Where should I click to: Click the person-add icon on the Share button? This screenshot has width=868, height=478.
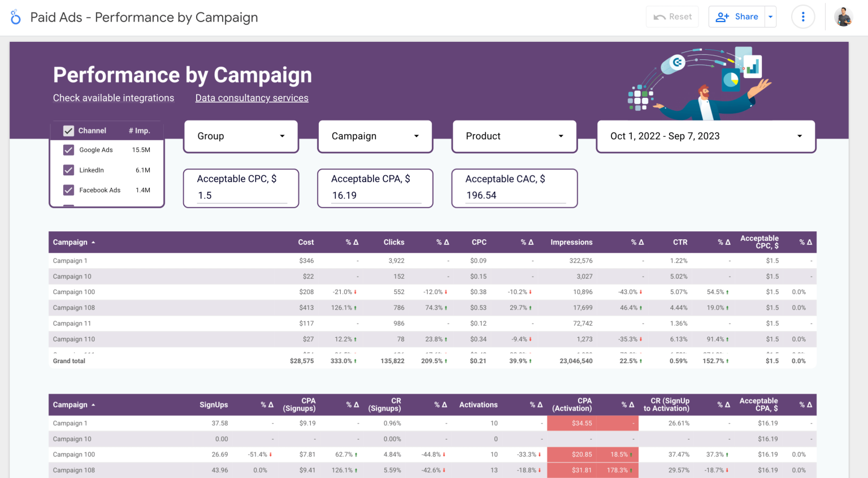[722, 16]
